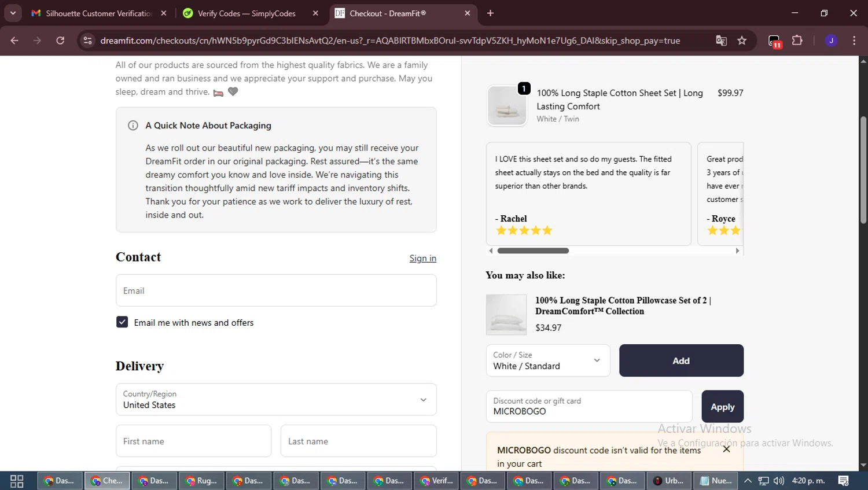
Task: Click the $99.97 price text
Action: (x=730, y=93)
